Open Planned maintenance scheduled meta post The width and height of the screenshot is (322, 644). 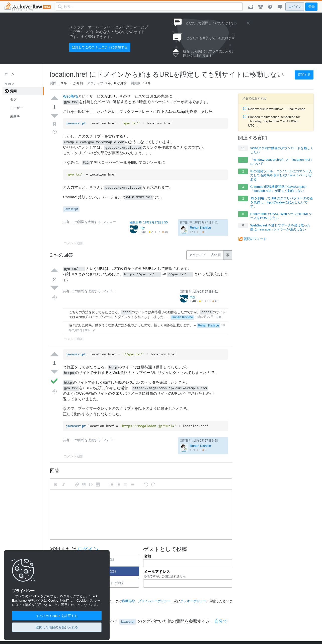click(x=274, y=121)
